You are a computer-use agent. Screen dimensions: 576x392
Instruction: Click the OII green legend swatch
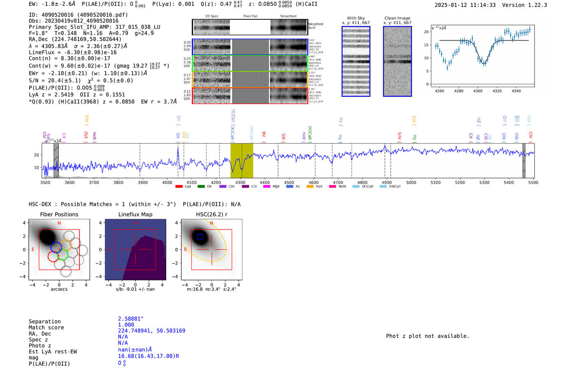pos(201,186)
